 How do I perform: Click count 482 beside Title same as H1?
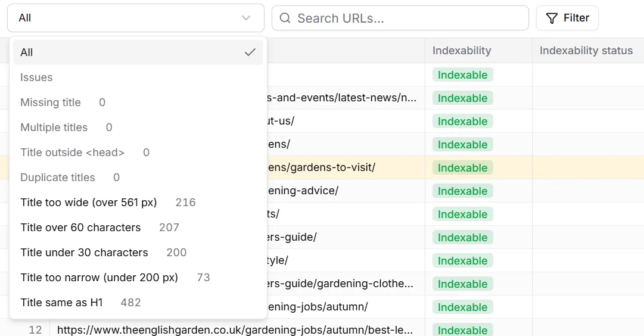pos(130,303)
